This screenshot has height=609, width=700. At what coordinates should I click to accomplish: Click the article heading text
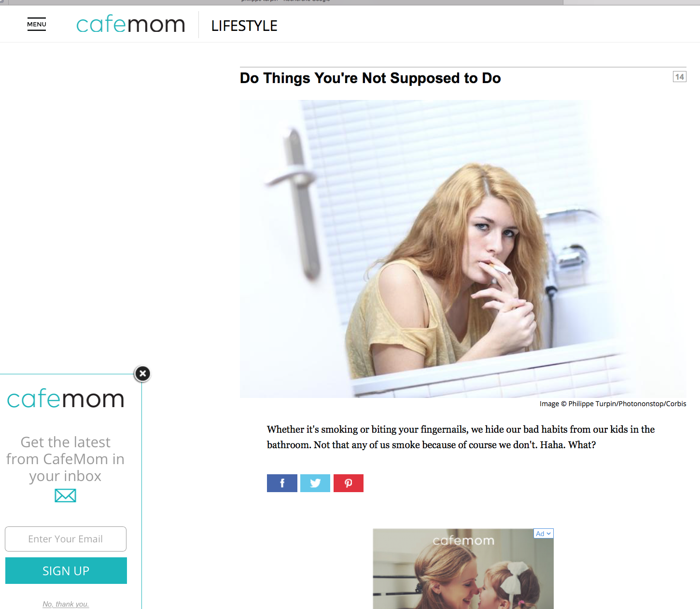point(370,78)
